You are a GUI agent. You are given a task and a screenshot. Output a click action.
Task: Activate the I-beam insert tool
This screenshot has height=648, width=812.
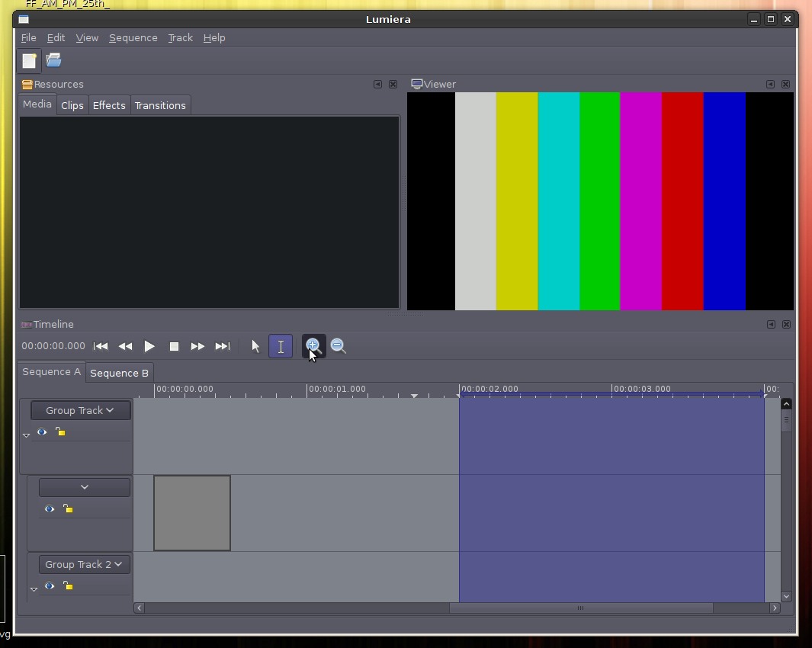pyautogui.click(x=281, y=346)
